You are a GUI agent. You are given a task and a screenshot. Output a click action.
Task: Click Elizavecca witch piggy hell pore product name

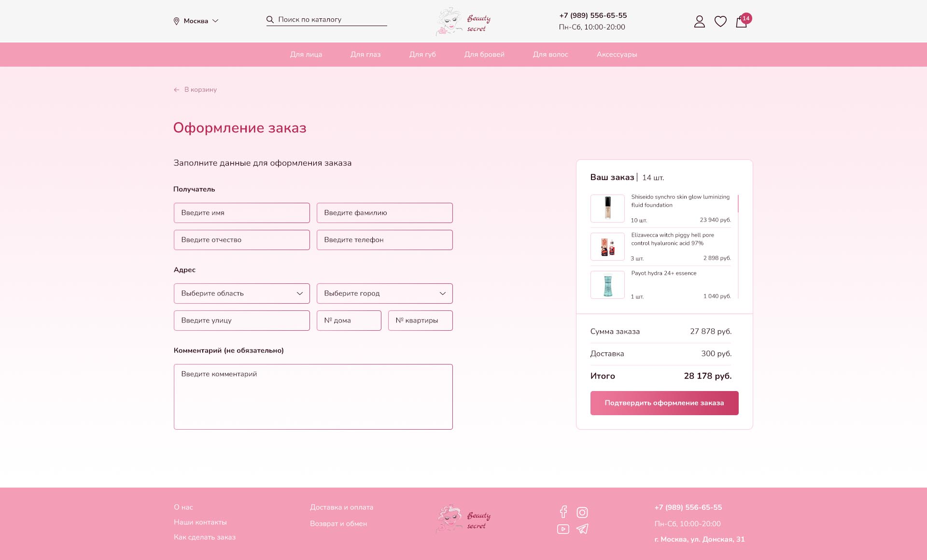pyautogui.click(x=673, y=239)
